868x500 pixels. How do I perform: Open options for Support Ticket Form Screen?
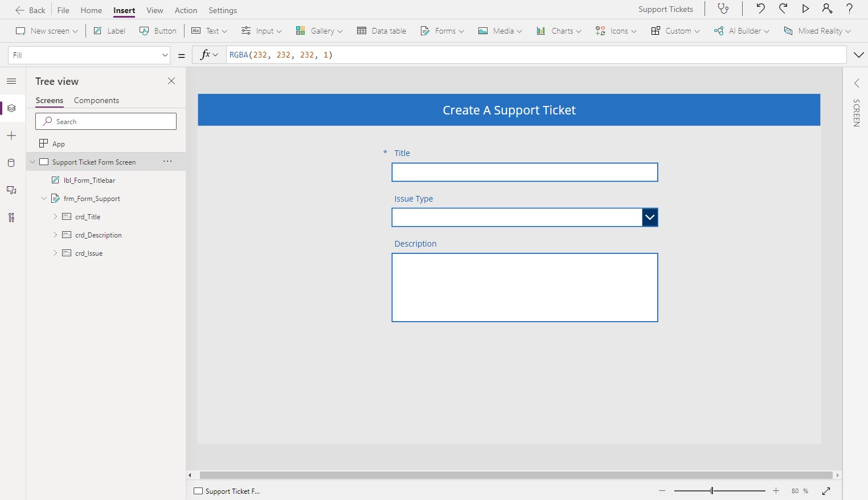coord(167,162)
